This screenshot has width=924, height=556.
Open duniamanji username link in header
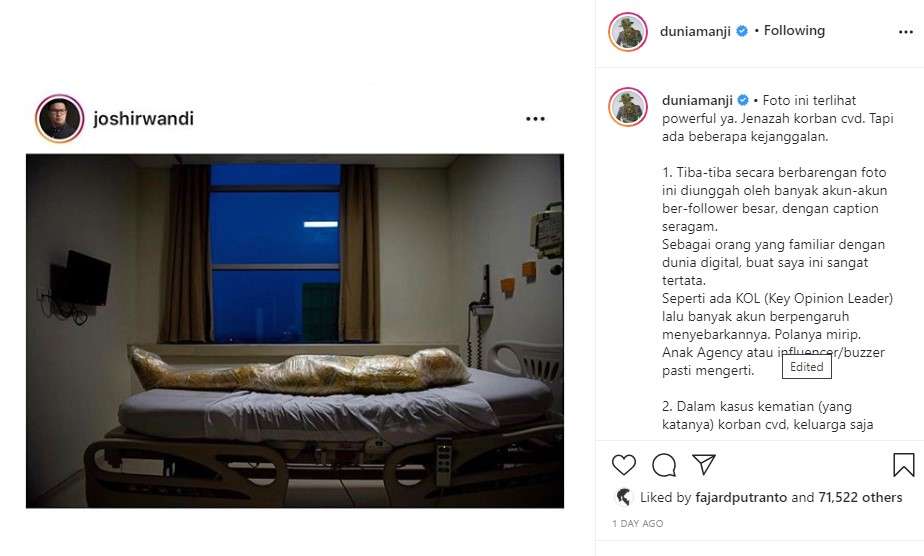click(695, 31)
